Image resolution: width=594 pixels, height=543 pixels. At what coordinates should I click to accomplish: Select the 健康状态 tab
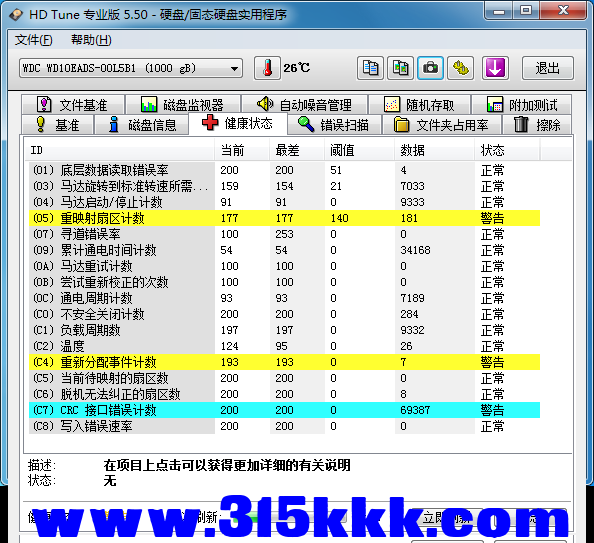(238, 124)
